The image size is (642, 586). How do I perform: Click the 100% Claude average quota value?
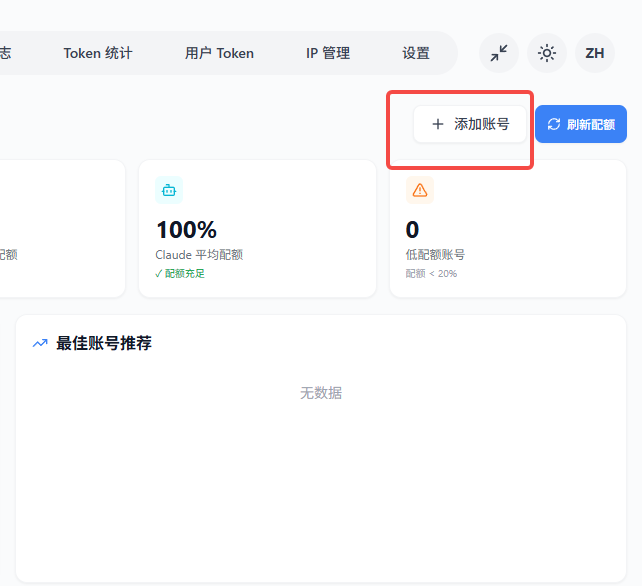(186, 230)
